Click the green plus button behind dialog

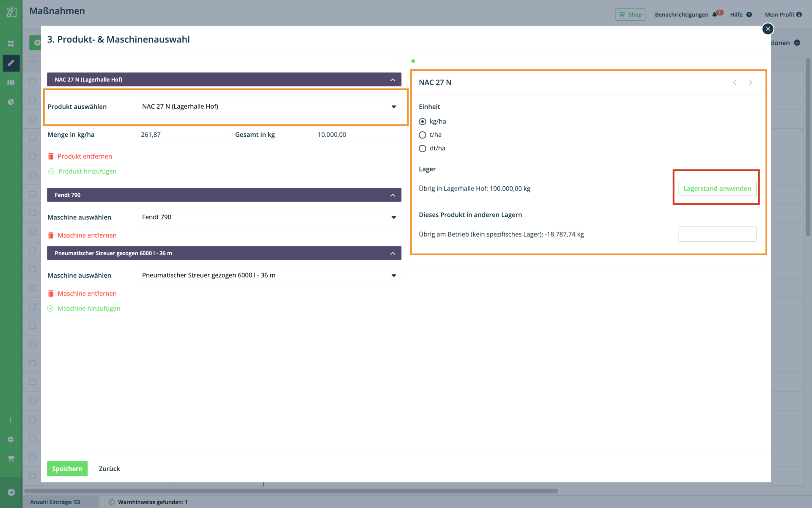(36, 43)
